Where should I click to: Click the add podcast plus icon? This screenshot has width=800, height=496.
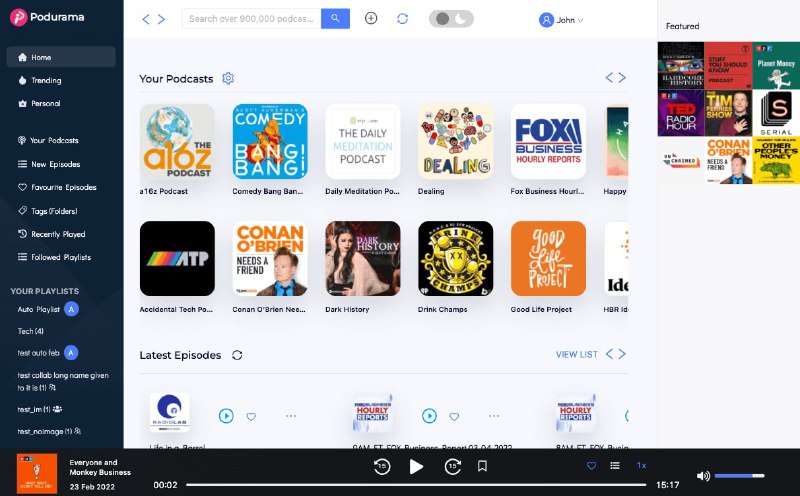pos(371,18)
